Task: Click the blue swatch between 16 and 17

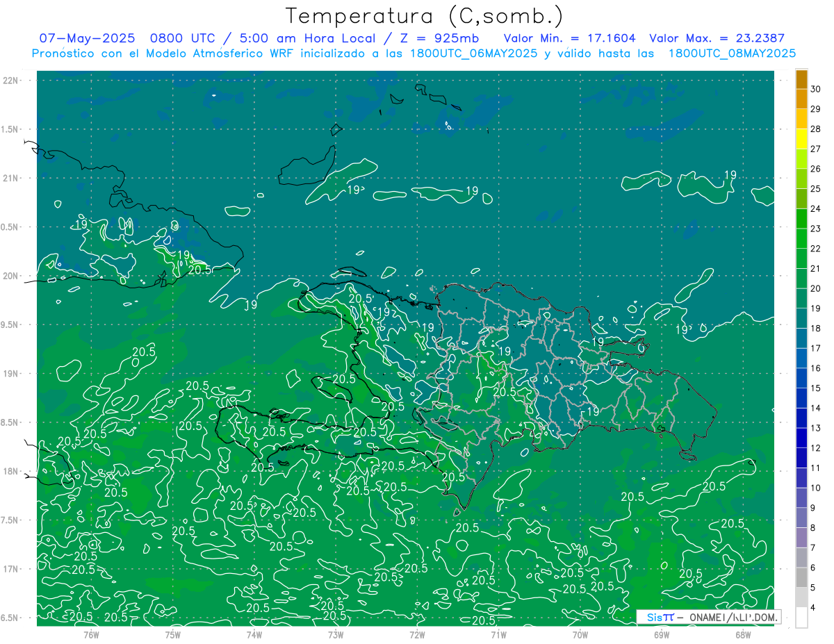Action: click(x=801, y=358)
